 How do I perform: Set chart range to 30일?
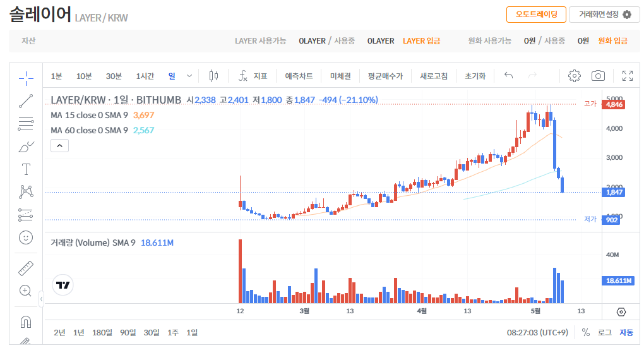pos(152,332)
